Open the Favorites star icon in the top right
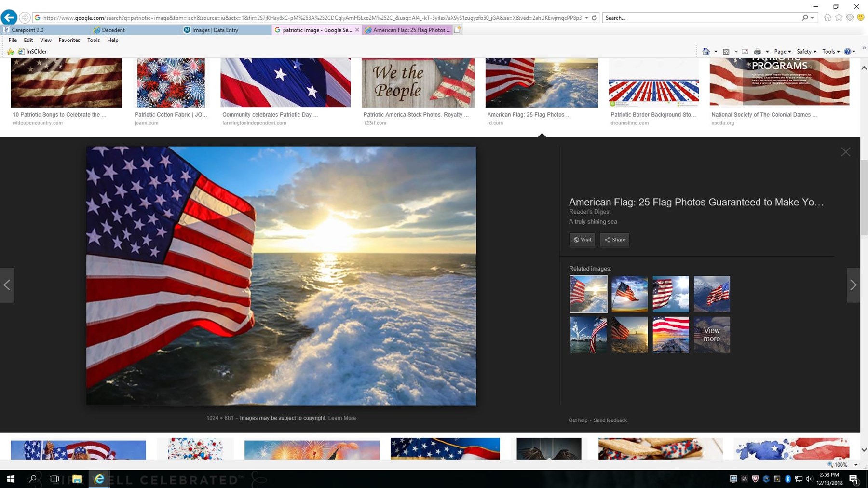Viewport: 868px width, 488px height. [x=839, y=18]
